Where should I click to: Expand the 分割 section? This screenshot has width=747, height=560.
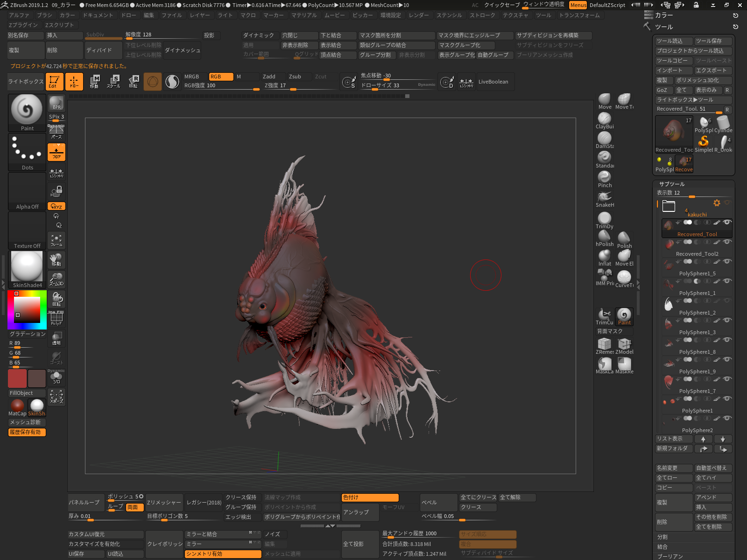[x=662, y=537]
